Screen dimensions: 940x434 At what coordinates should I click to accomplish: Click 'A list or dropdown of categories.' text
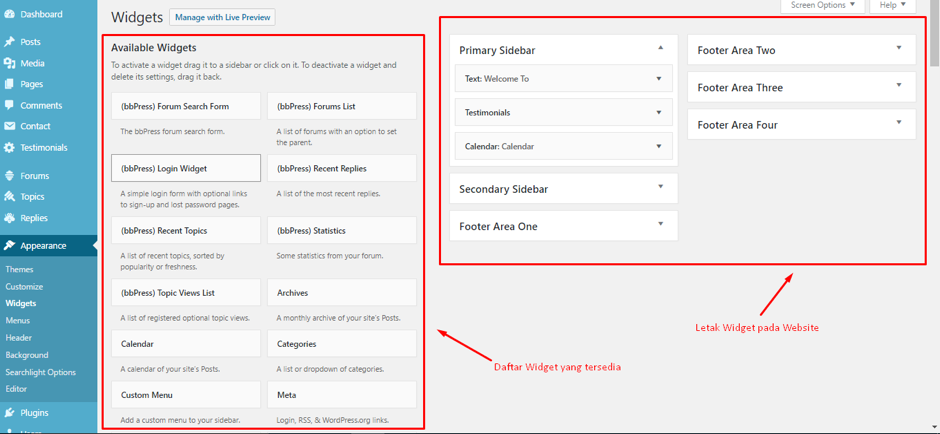click(330, 369)
